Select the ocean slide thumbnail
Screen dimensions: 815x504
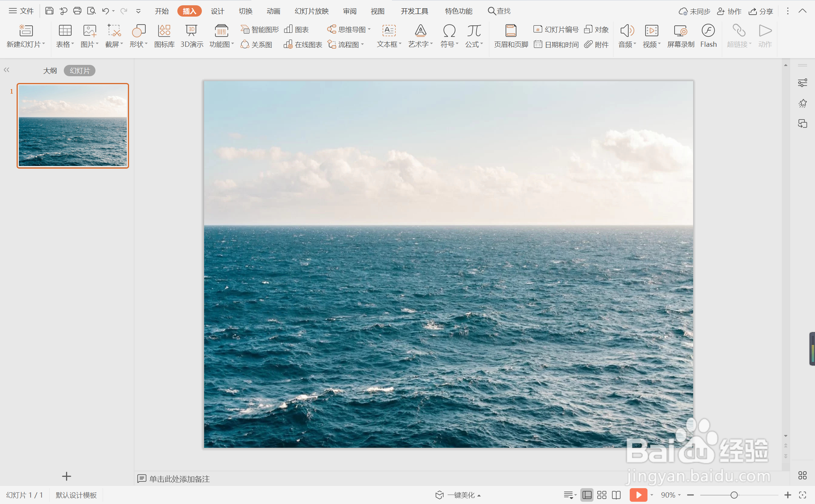pos(73,125)
